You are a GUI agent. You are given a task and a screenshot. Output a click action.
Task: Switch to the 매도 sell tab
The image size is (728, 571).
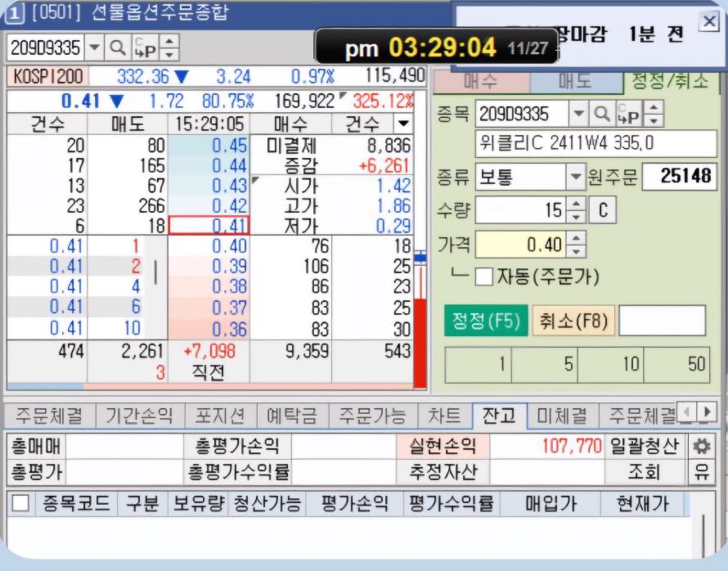[576, 82]
